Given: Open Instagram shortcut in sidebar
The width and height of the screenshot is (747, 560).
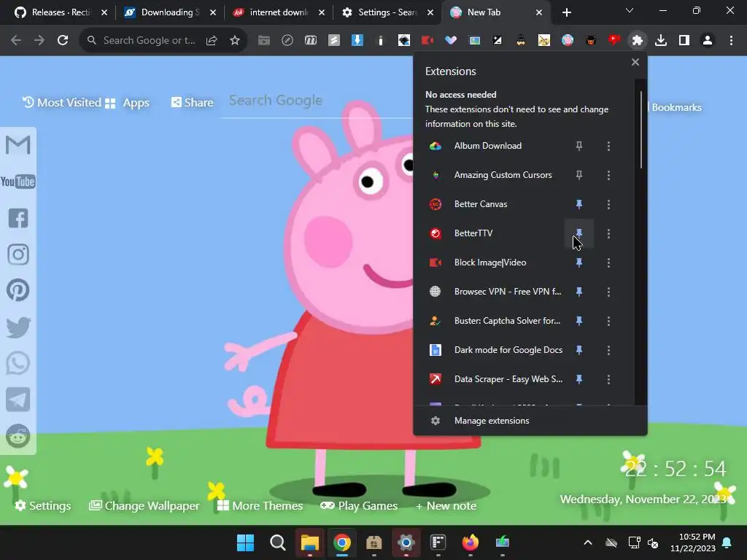Looking at the screenshot, I should point(18,254).
